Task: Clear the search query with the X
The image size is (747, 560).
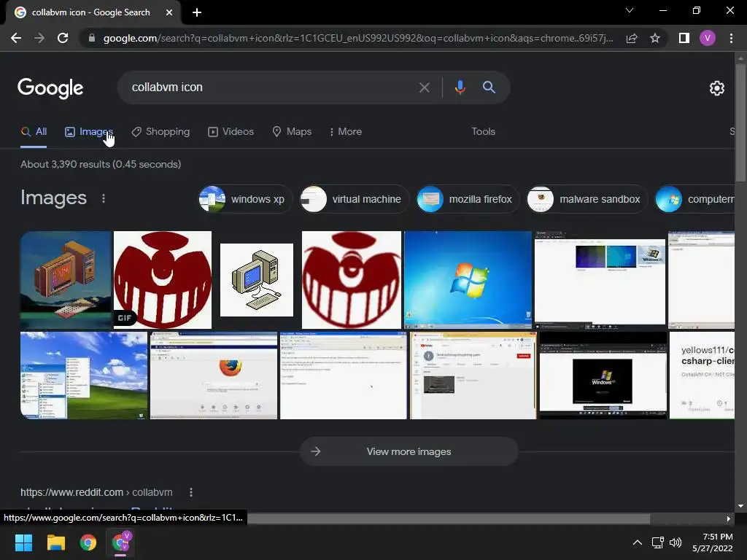Action: point(425,87)
